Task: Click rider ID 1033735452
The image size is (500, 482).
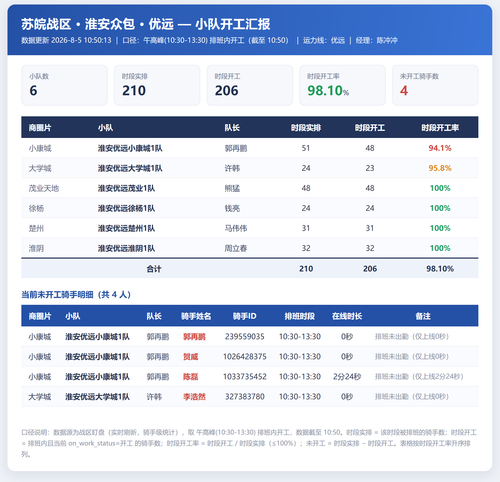Action: (x=245, y=377)
